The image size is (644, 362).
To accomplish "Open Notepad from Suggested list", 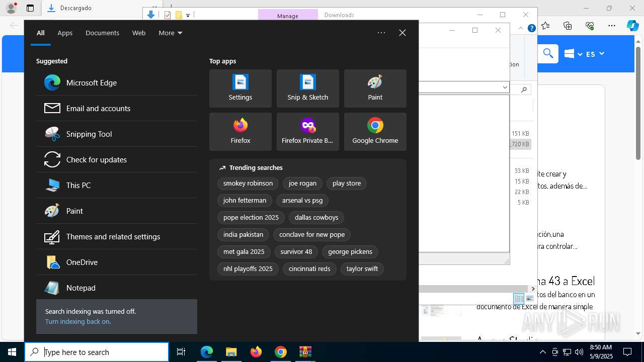I will tap(117, 288).
